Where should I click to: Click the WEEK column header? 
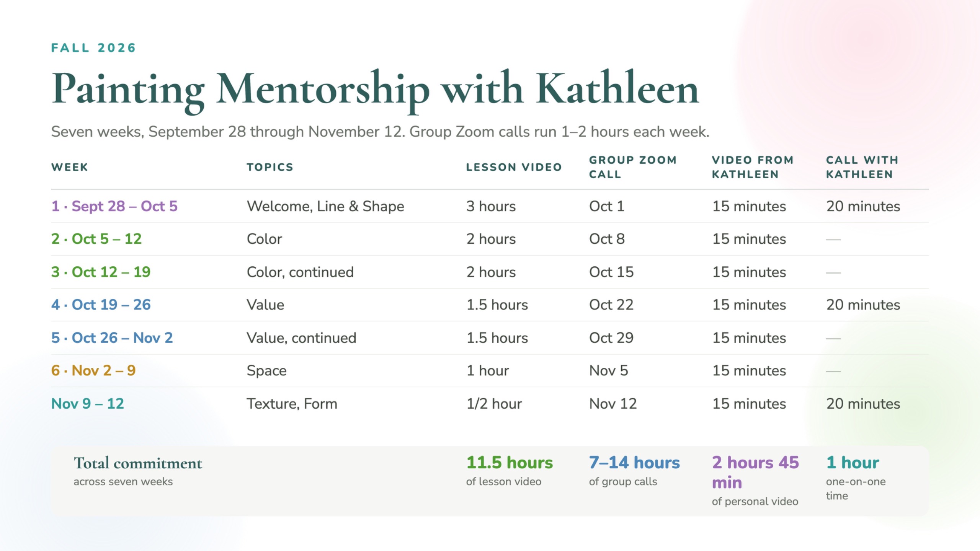(x=70, y=167)
